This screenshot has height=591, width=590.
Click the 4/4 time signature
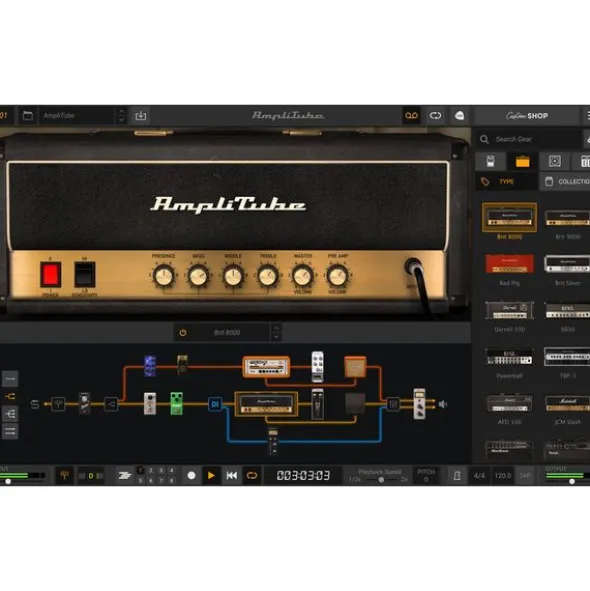click(x=479, y=476)
